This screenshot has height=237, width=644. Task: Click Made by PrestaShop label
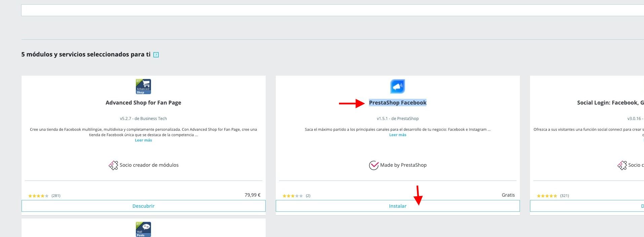[x=403, y=165]
